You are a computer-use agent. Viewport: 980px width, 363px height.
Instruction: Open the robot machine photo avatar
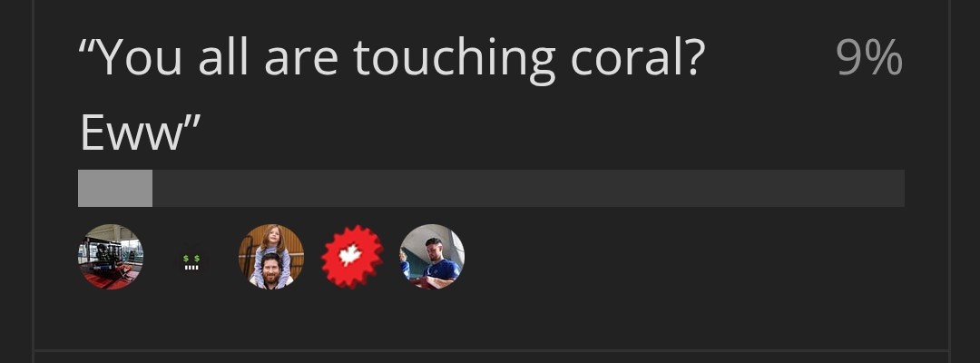[111, 257]
